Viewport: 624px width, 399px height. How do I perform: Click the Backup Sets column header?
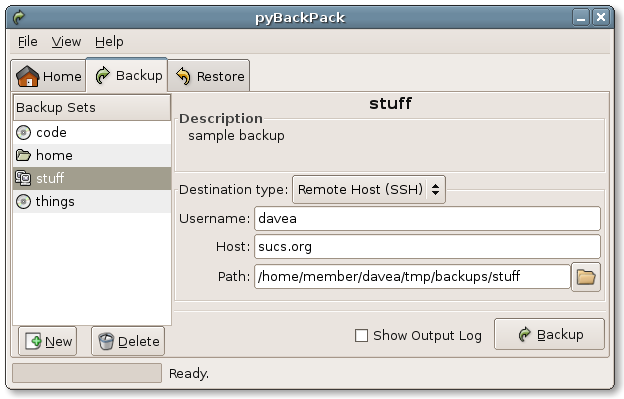92,107
